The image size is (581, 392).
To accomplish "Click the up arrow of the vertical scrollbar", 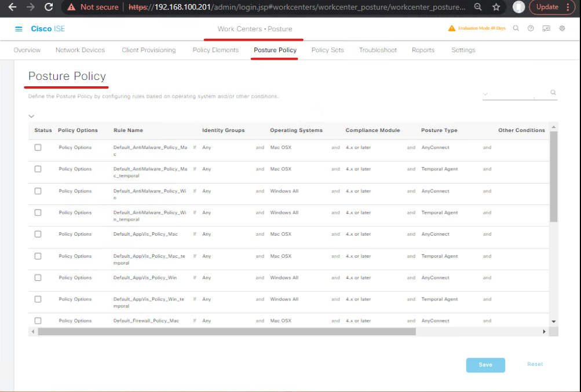I will [x=554, y=127].
